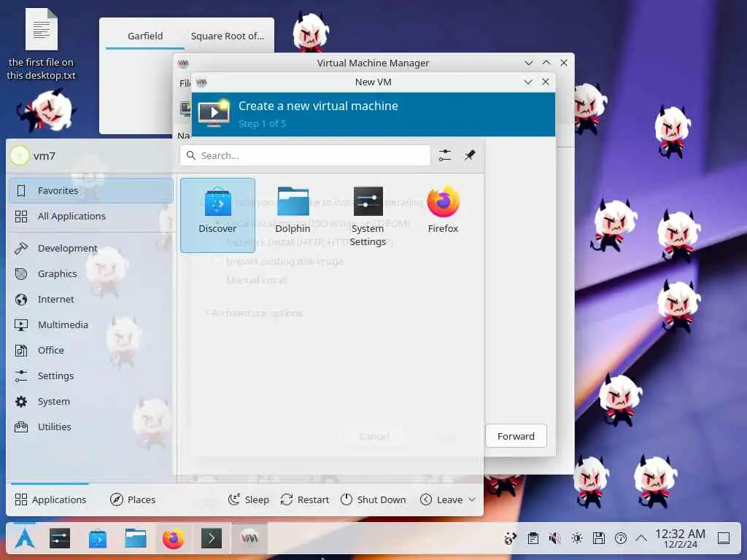Click the New VM window dropdown chevron

(x=528, y=82)
